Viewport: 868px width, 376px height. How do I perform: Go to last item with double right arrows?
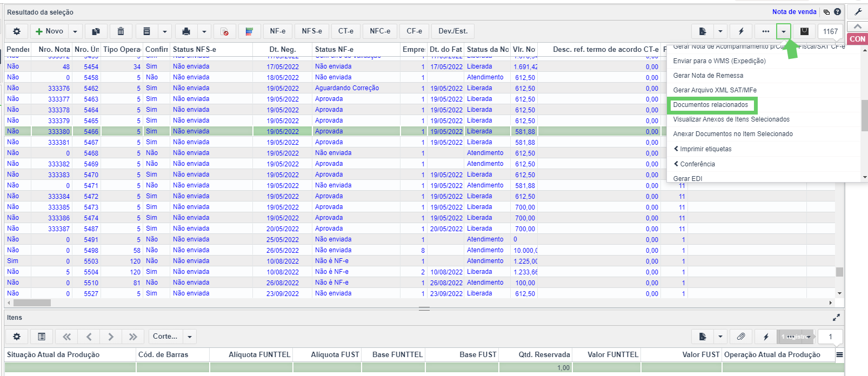click(133, 337)
